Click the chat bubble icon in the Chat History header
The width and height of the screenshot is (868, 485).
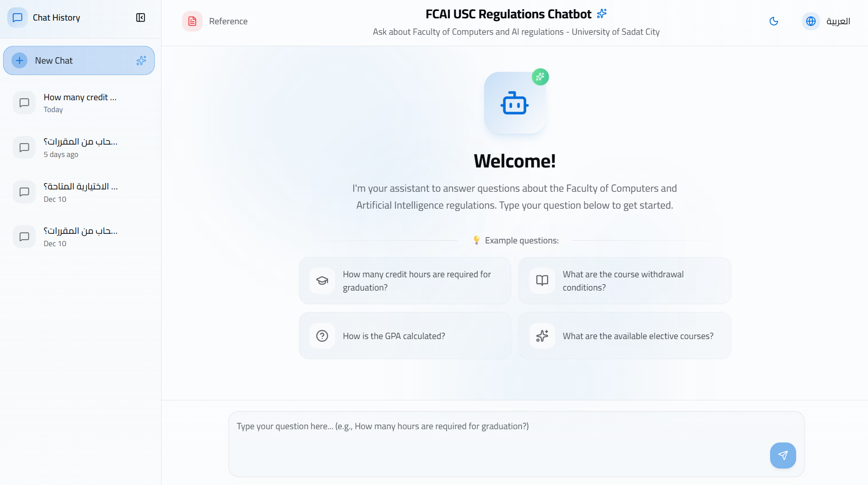click(17, 17)
